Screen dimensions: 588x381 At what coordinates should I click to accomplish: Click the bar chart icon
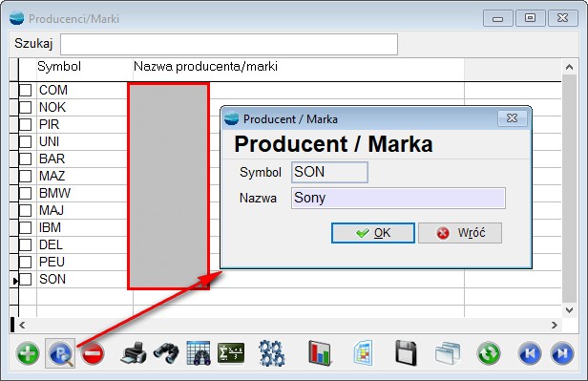tap(320, 353)
